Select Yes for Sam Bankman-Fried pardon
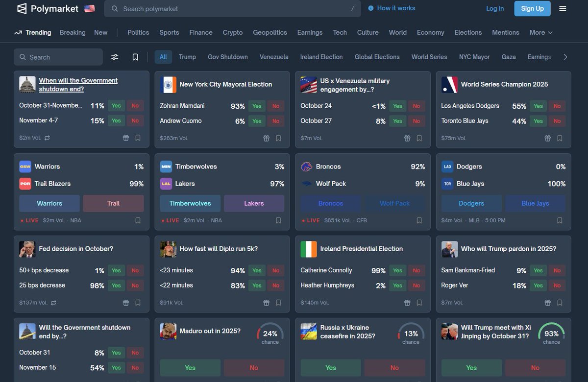588x382 pixels. point(538,270)
